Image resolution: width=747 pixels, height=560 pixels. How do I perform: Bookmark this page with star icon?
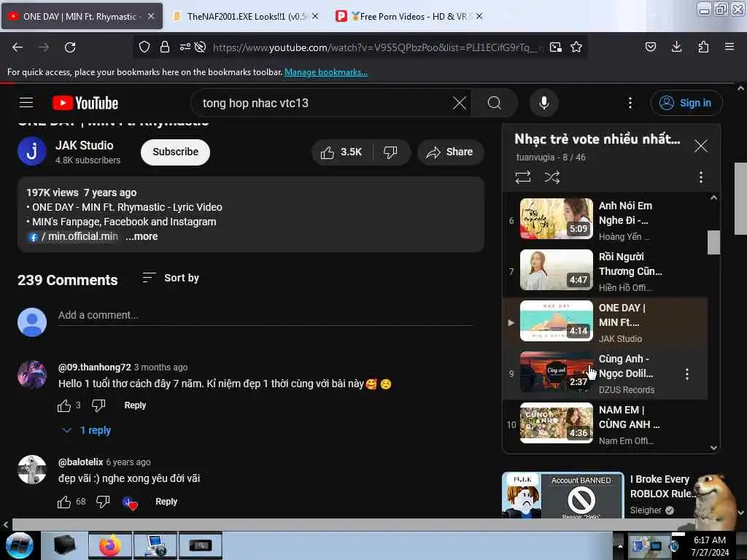point(576,47)
